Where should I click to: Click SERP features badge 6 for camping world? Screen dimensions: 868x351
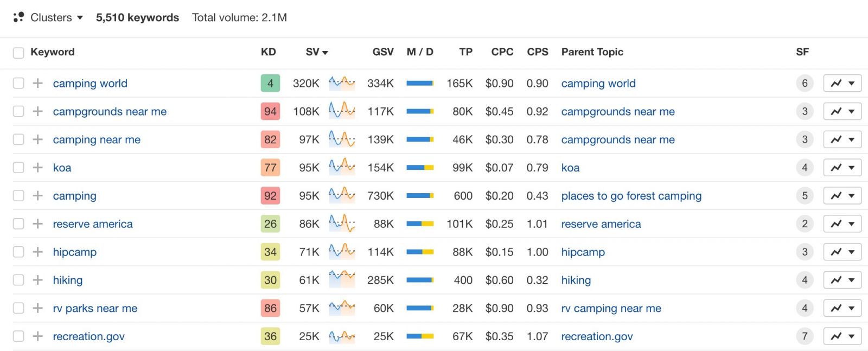point(805,83)
